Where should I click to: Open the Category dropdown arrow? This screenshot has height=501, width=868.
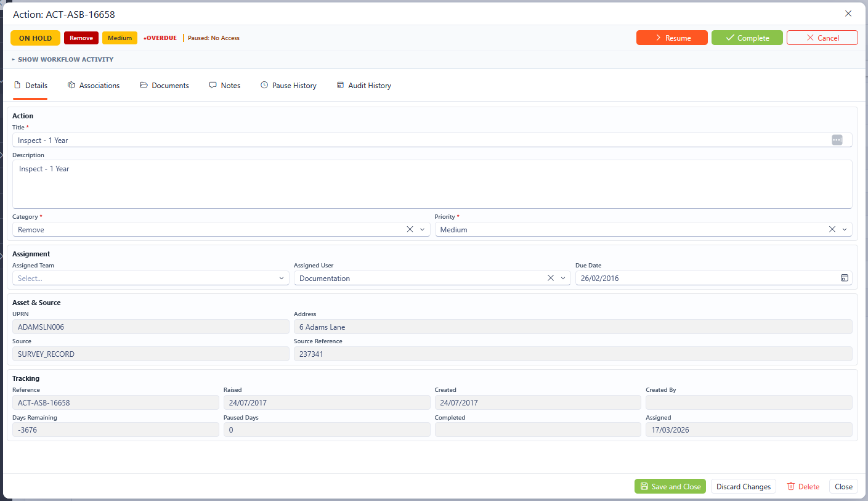click(423, 229)
